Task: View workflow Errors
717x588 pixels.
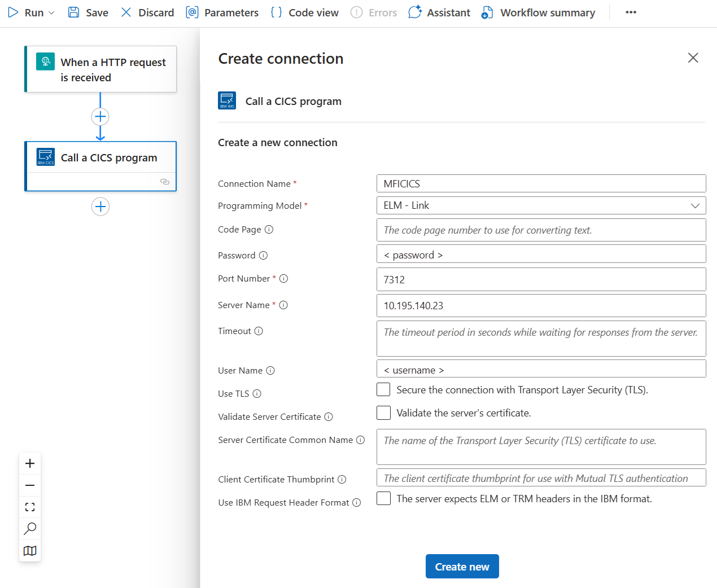Action: point(373,12)
